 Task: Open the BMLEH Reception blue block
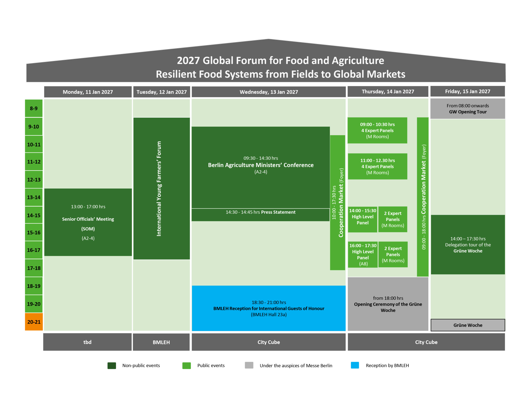tap(269, 308)
